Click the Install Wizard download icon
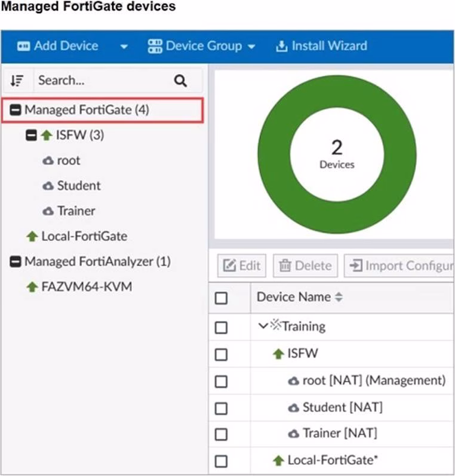The image size is (455, 476). (281, 46)
